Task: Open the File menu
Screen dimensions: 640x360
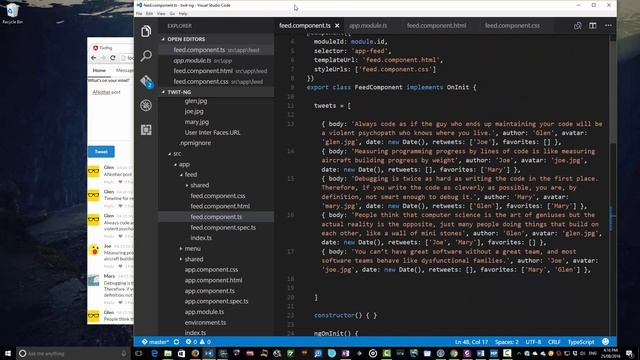Action: 139,13
